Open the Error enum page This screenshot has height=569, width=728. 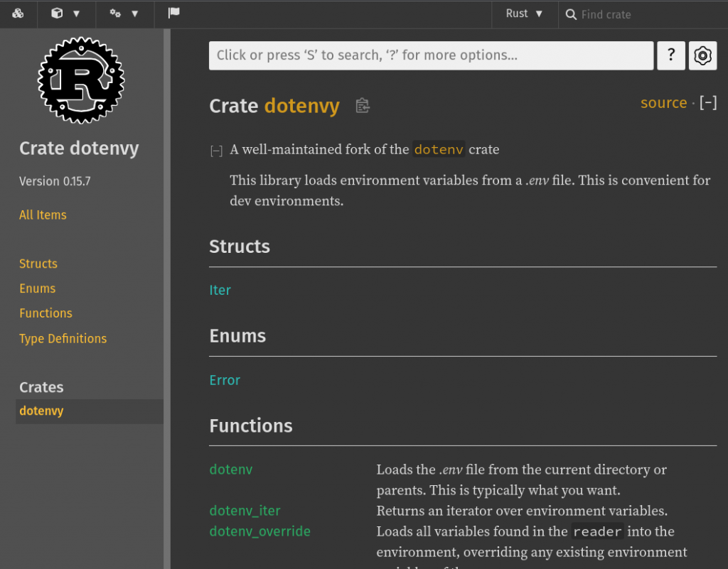tap(225, 380)
